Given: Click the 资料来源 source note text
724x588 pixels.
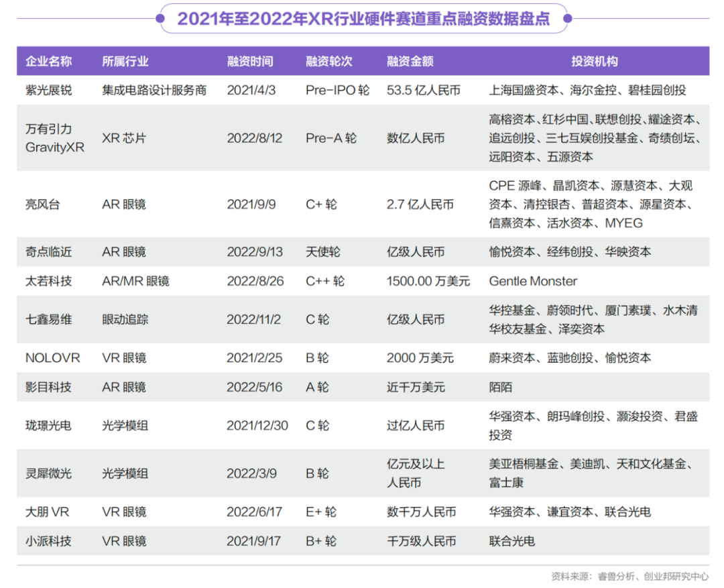Looking at the screenshot, I should pos(629,576).
